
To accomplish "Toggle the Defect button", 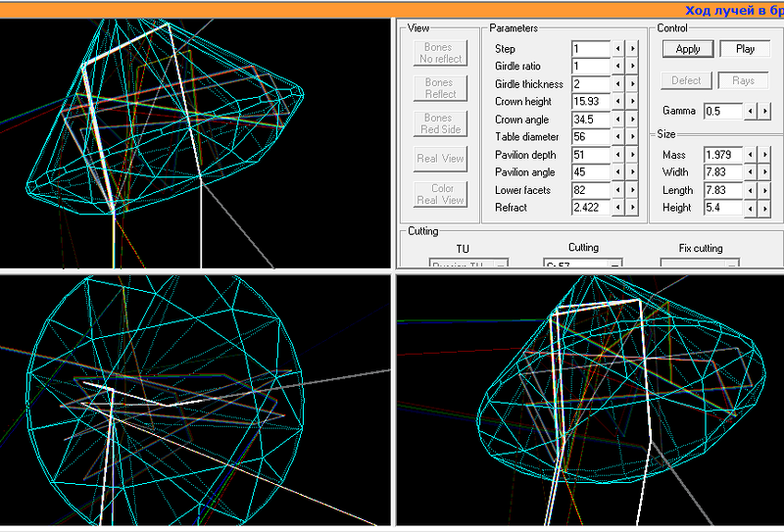I will (x=687, y=80).
